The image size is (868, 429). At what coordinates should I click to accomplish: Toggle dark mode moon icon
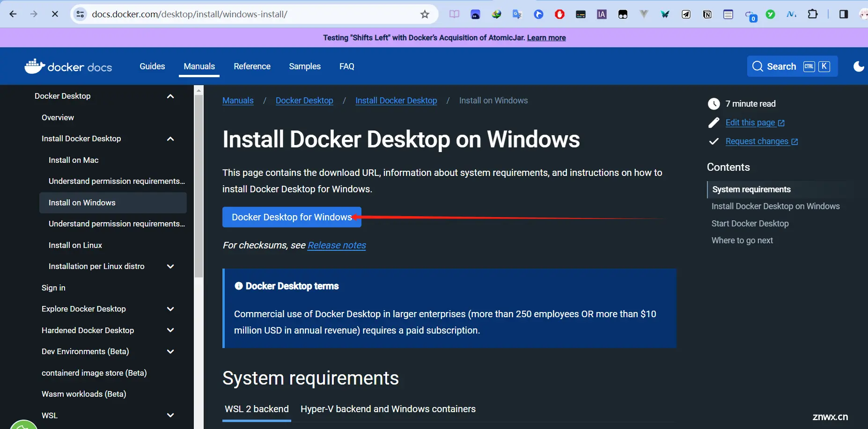click(859, 66)
